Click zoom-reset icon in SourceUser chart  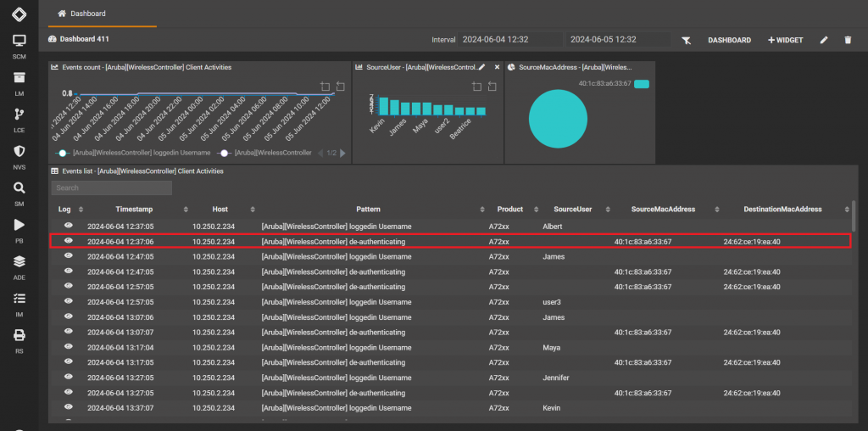(492, 87)
